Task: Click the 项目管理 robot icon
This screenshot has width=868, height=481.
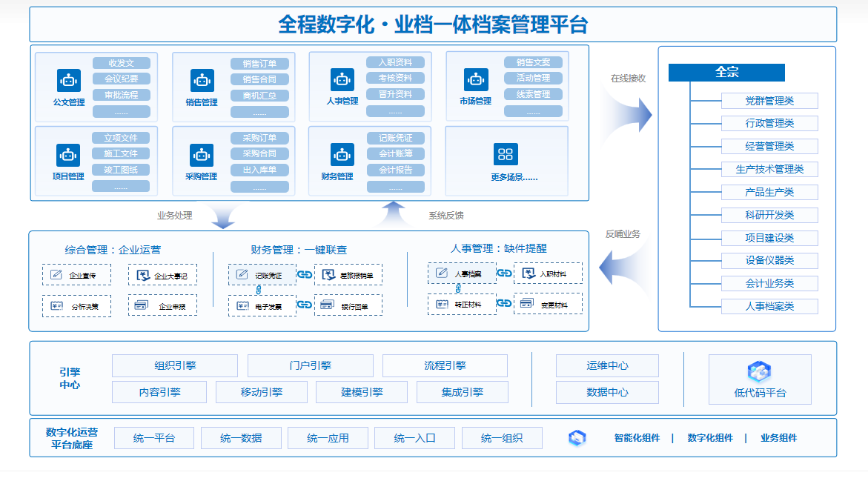Action: [68, 155]
